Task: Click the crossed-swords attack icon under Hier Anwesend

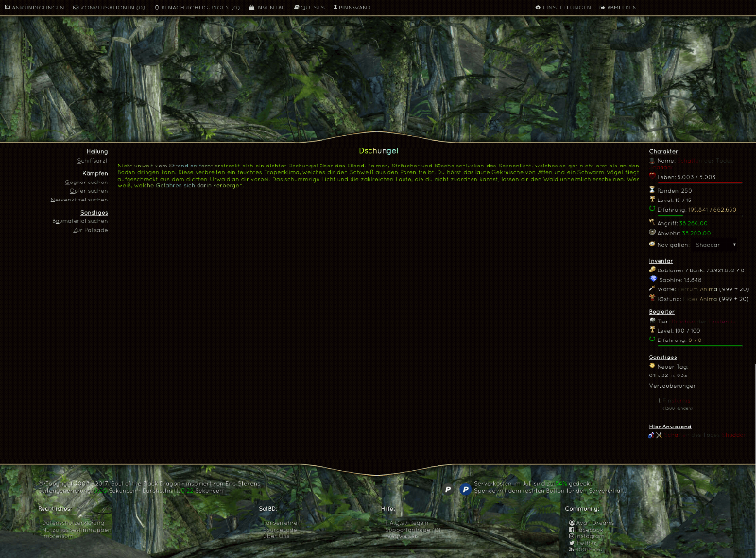Action: [x=657, y=434]
